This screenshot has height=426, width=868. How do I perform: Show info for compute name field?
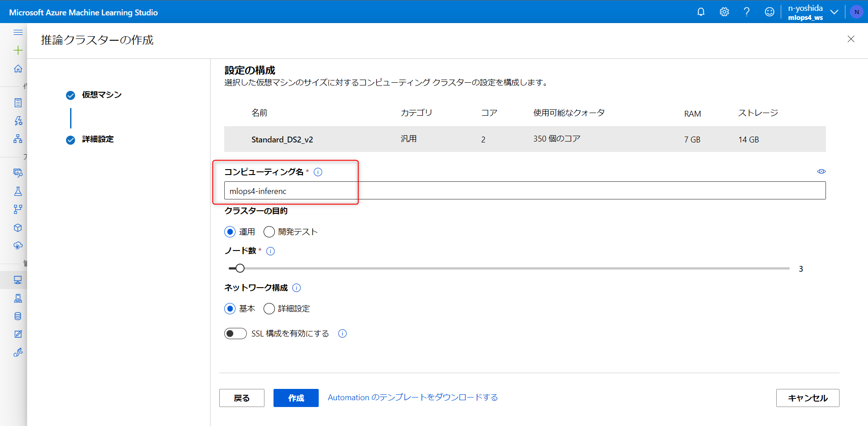coord(318,172)
